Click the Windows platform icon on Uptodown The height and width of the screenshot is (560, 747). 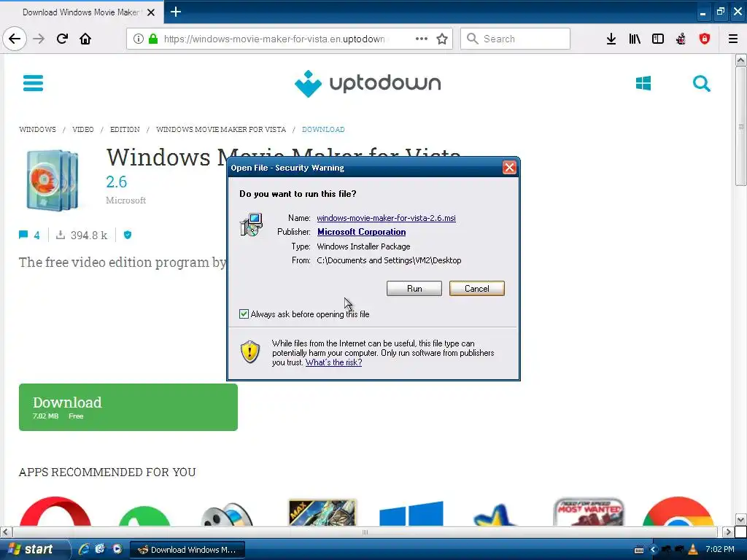643,83
